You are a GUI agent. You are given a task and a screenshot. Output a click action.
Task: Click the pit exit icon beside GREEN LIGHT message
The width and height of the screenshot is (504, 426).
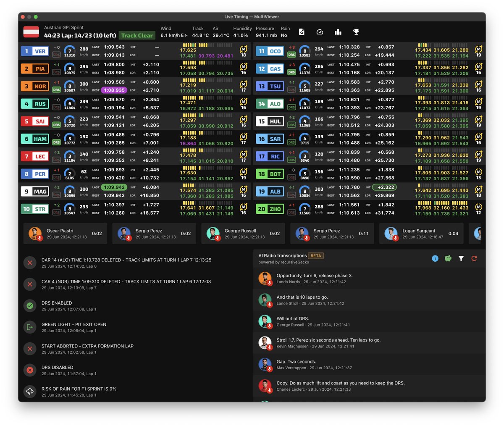click(30, 327)
